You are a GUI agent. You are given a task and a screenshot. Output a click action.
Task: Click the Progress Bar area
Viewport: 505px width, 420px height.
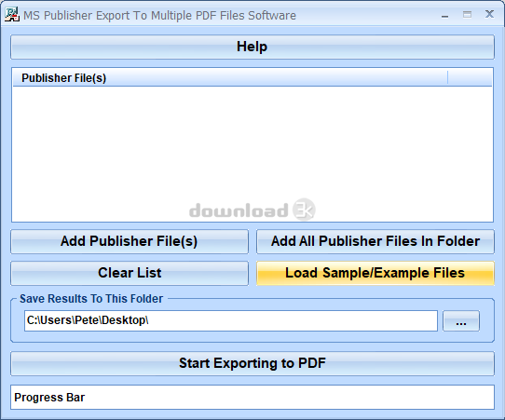(x=252, y=398)
